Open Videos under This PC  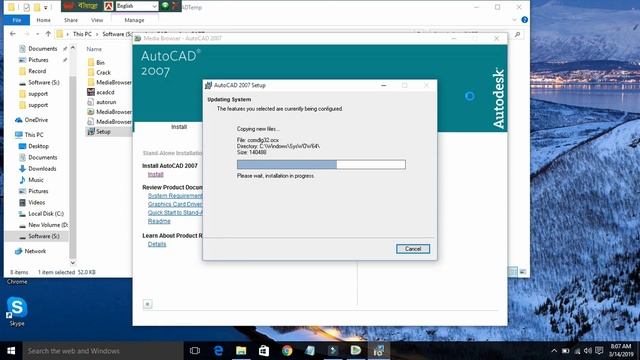36,202
